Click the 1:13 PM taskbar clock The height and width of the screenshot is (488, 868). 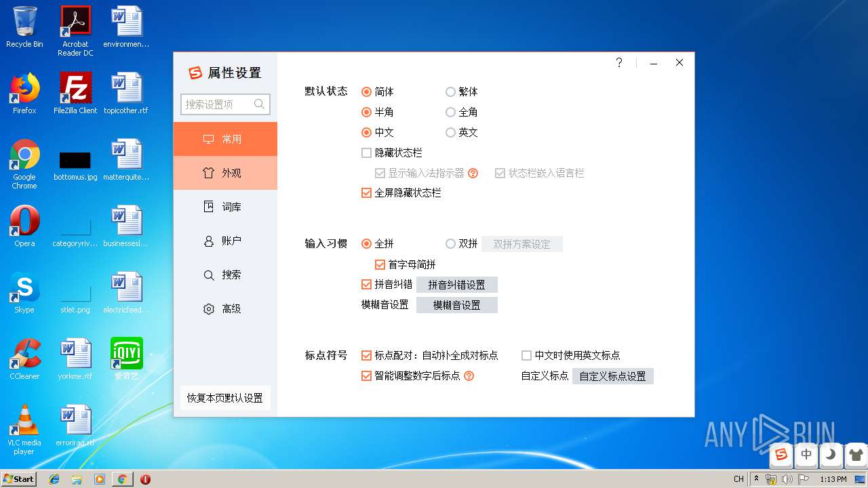pos(833,479)
